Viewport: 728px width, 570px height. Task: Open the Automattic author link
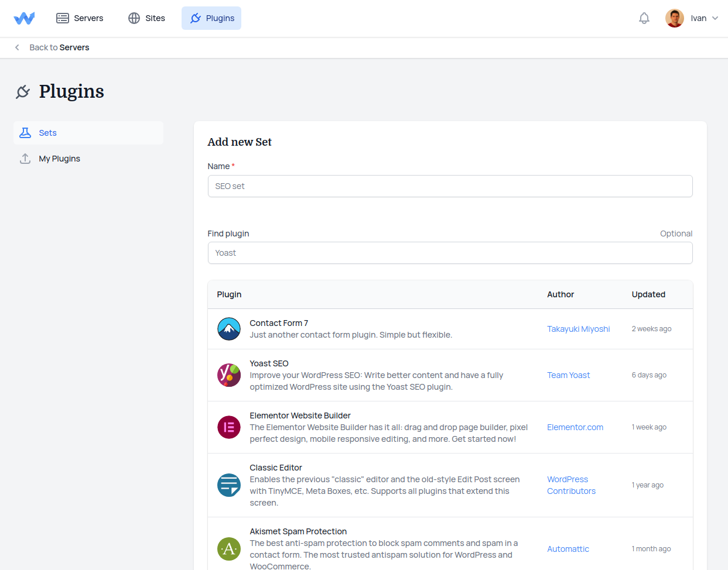(x=568, y=549)
